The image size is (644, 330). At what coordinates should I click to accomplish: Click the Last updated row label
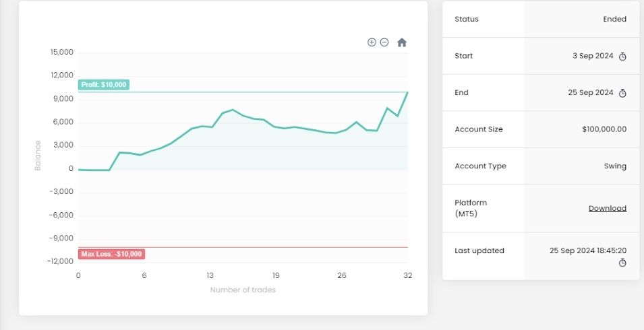coord(479,251)
